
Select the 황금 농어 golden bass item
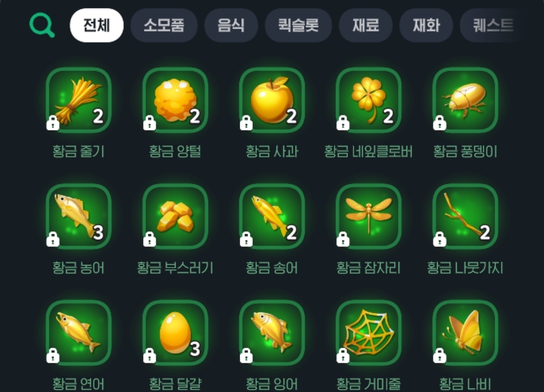(x=79, y=217)
